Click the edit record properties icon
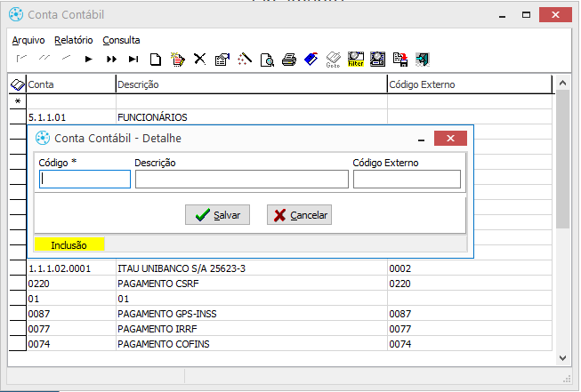Viewport: 581px width, 392px height. click(222, 60)
